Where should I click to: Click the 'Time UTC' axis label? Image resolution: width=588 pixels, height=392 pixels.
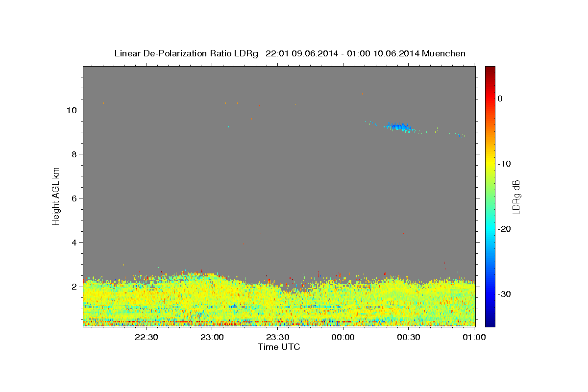click(x=279, y=347)
